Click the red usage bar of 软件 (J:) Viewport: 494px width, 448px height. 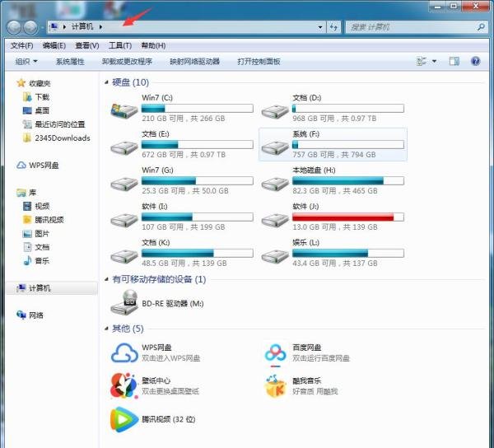348,217
